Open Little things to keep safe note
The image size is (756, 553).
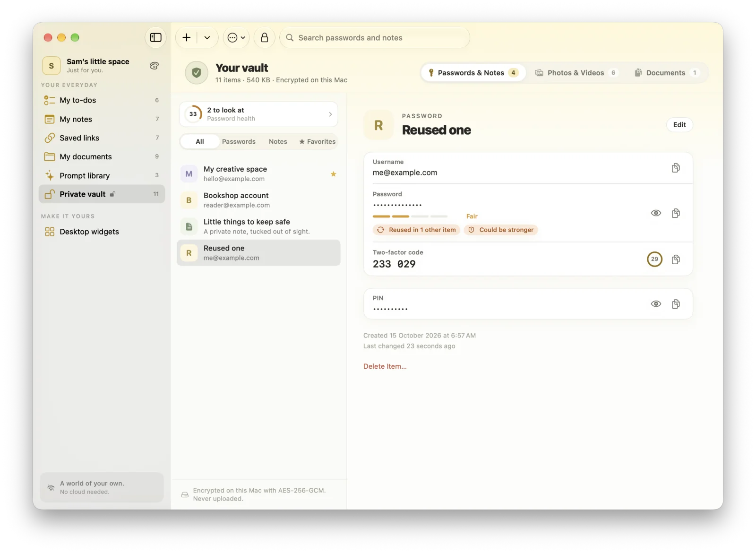click(258, 226)
